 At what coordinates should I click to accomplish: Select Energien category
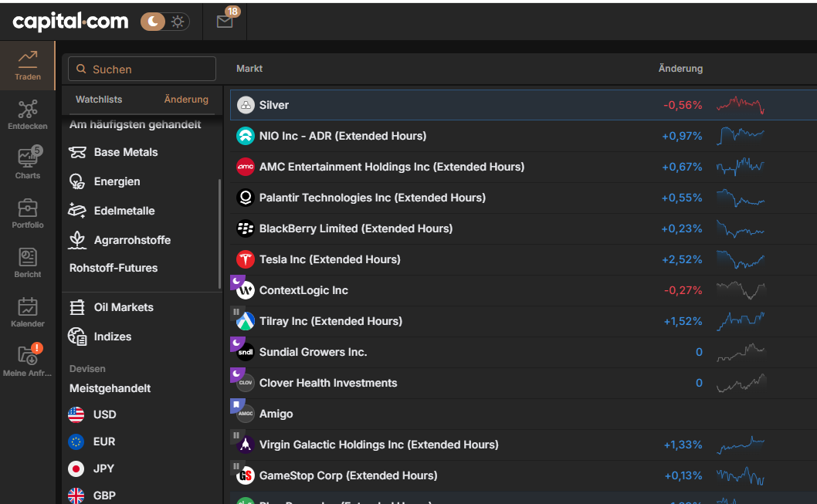(x=117, y=181)
